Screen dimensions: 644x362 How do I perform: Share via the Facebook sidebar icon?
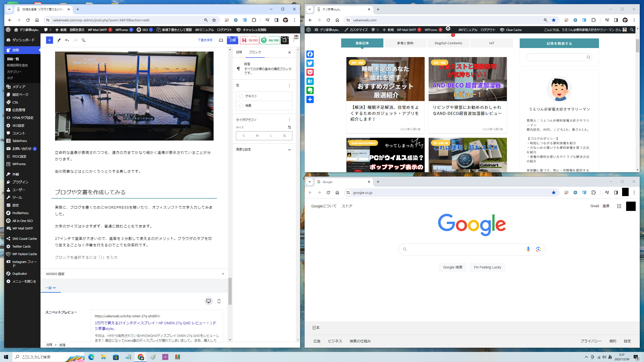[x=310, y=54]
